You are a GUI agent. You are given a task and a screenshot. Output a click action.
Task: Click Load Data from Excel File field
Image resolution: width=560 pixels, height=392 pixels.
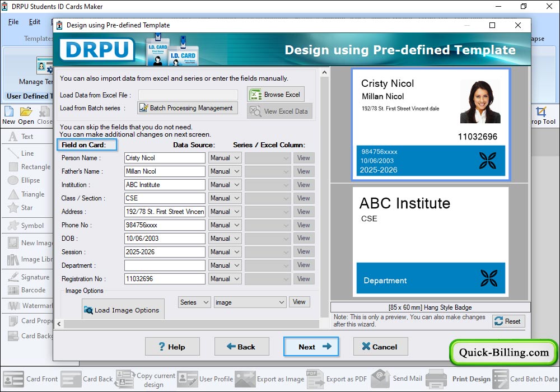(x=188, y=95)
